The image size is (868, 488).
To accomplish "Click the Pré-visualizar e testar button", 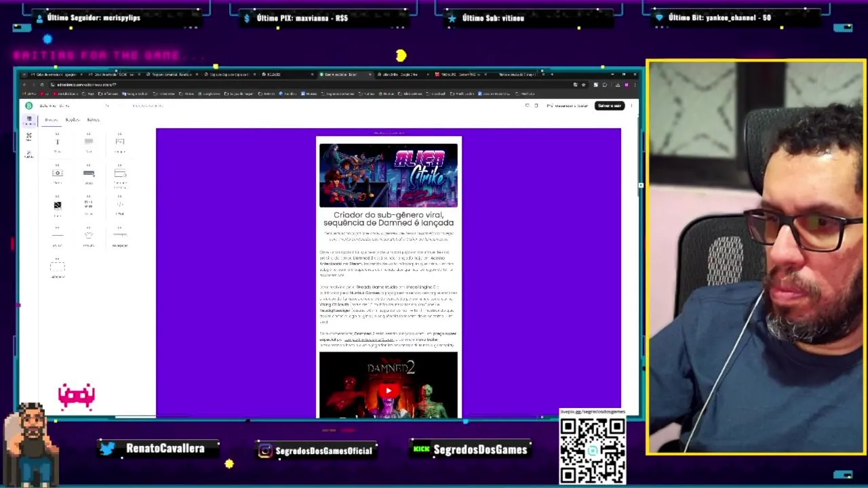I will click(568, 106).
